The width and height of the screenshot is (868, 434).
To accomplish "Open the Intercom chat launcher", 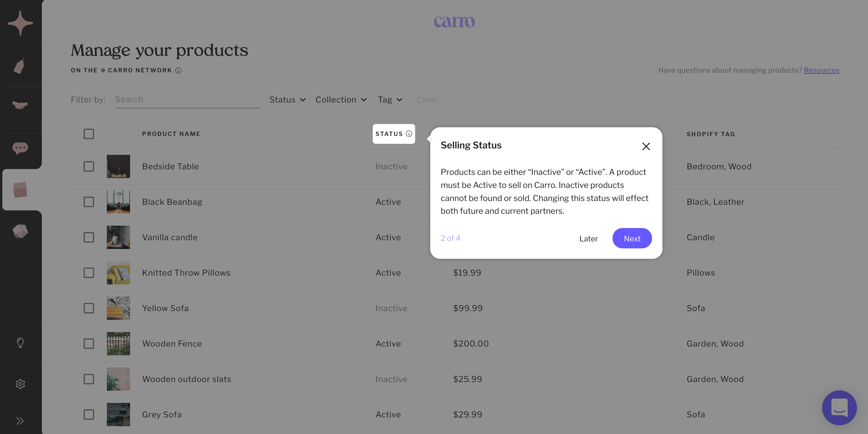I will click(839, 408).
